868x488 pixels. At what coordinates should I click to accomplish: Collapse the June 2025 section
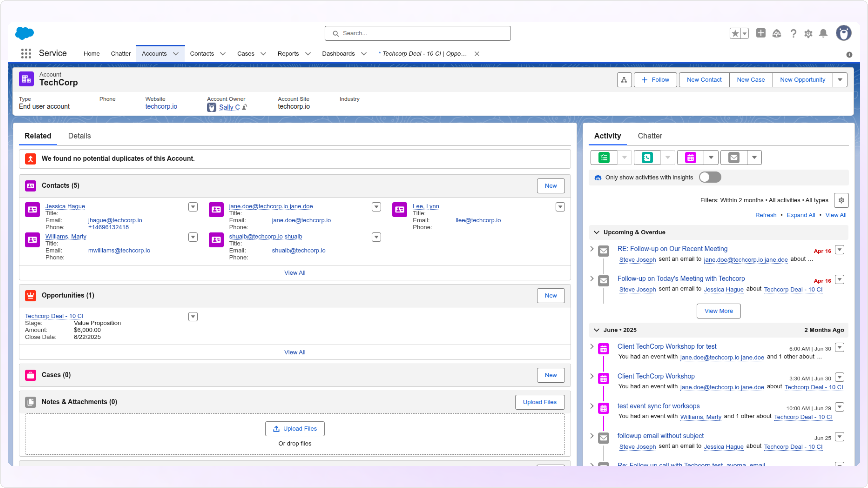tap(596, 330)
